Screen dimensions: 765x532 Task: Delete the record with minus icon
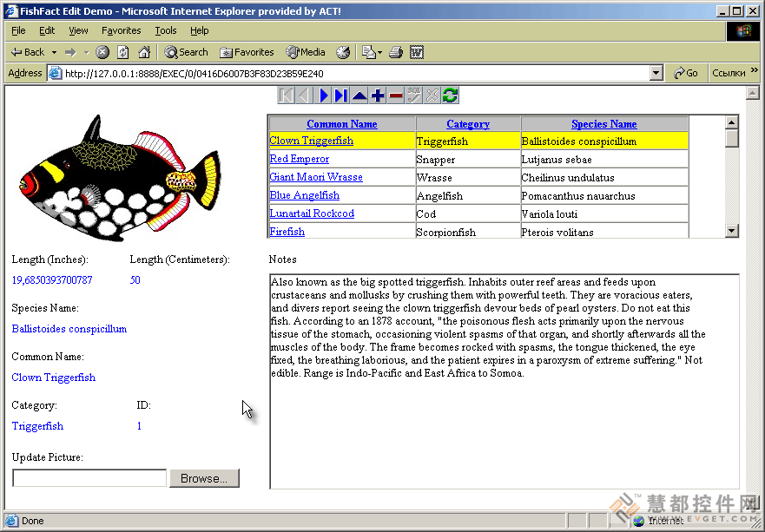point(396,95)
